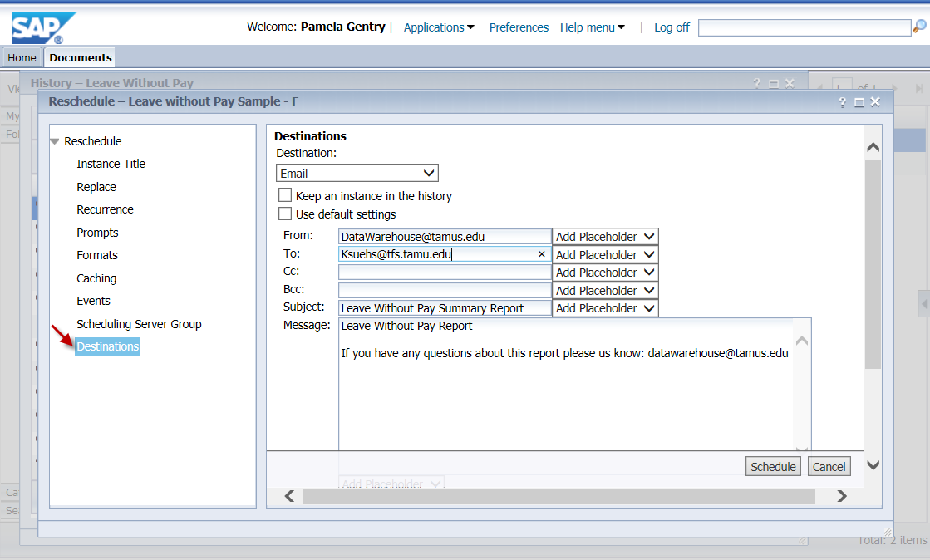930x560 pixels.
Task: Select Replace in the Reschedule tree
Action: [x=96, y=187]
